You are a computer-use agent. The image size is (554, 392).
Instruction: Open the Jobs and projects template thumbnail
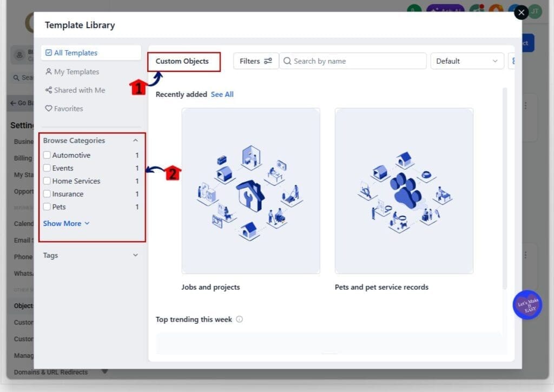pyautogui.click(x=250, y=191)
